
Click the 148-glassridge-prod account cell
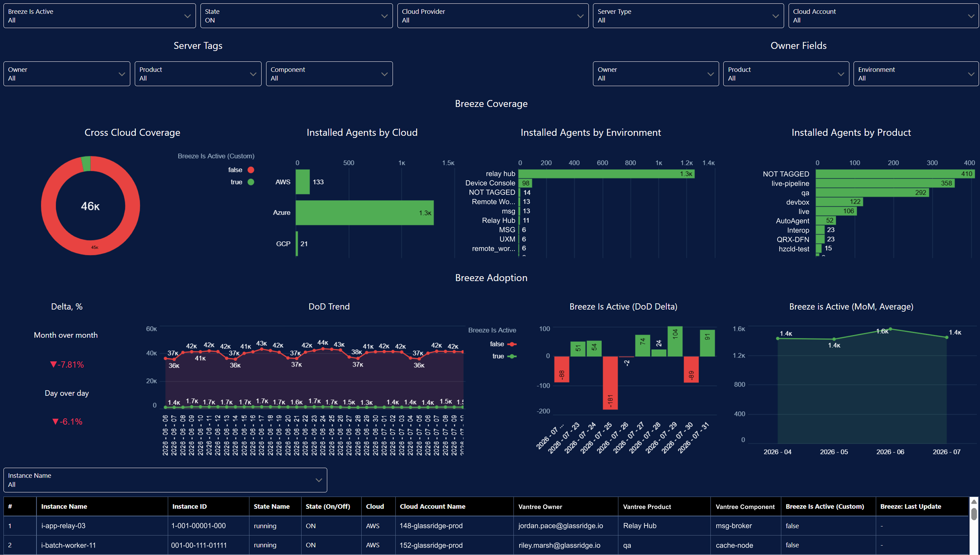coord(454,526)
